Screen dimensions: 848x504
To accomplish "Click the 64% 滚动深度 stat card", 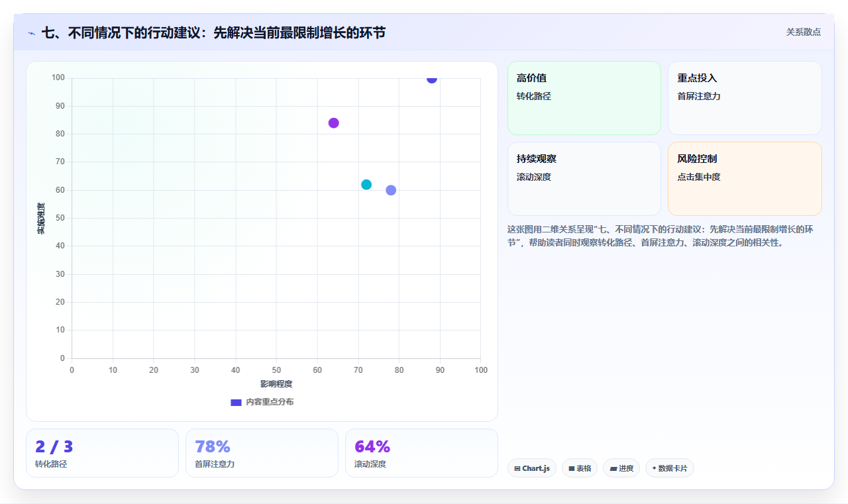I will (x=421, y=453).
